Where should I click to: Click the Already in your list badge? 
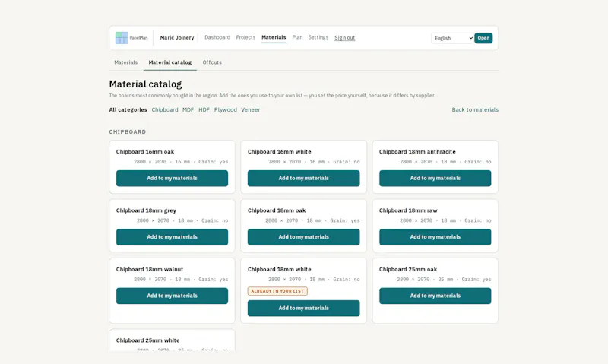[x=277, y=291]
